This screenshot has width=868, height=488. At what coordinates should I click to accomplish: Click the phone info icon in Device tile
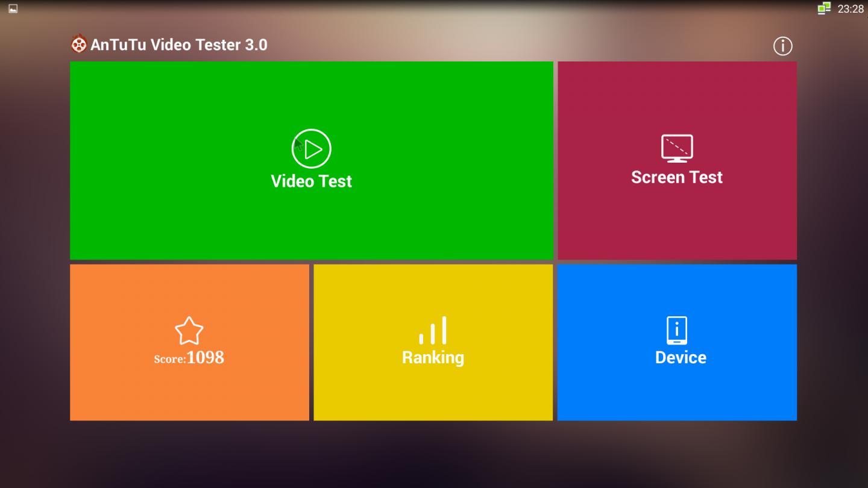(x=677, y=330)
